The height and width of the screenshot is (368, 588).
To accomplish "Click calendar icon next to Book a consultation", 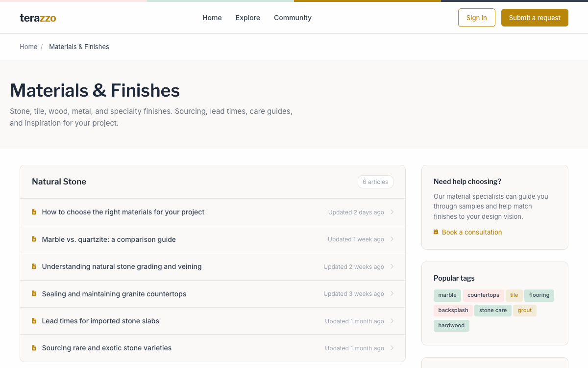I will coord(436,232).
